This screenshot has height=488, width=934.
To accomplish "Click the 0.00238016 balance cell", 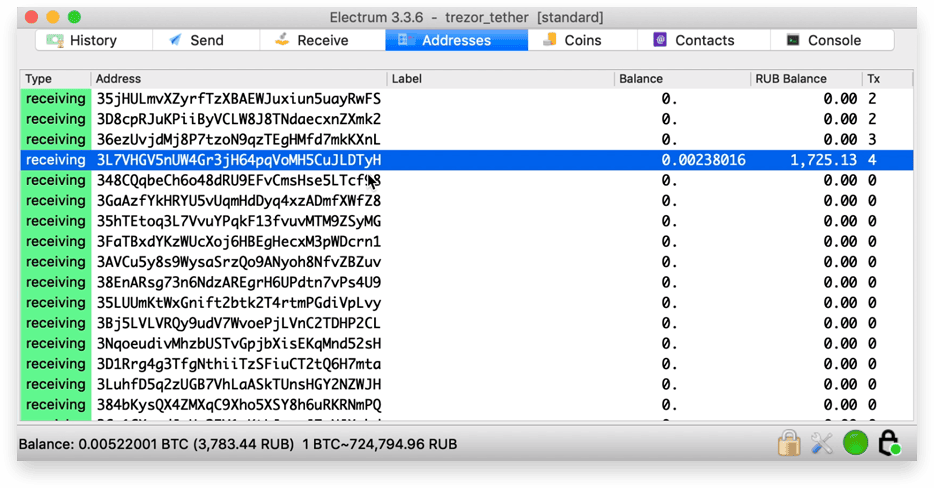I will (x=703, y=160).
